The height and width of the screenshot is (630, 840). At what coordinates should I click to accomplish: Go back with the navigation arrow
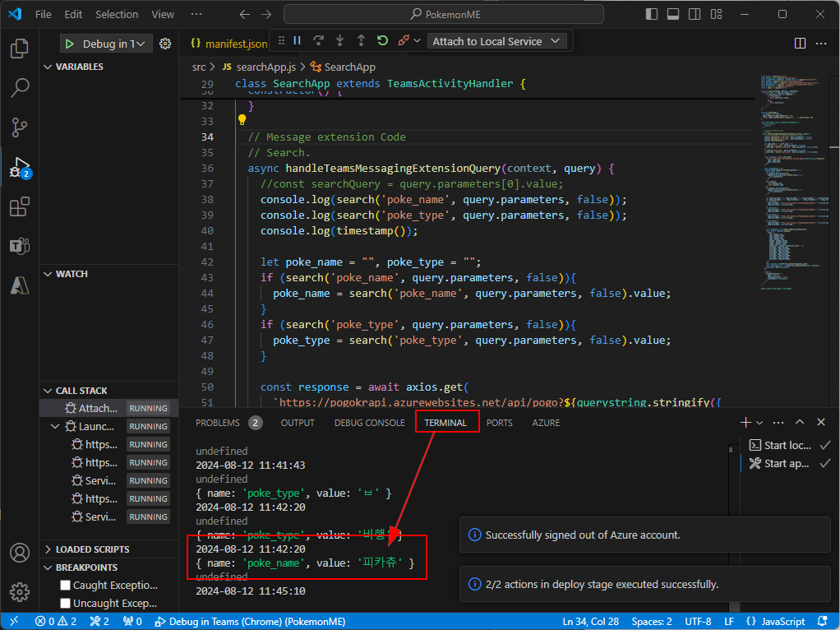coord(245,15)
